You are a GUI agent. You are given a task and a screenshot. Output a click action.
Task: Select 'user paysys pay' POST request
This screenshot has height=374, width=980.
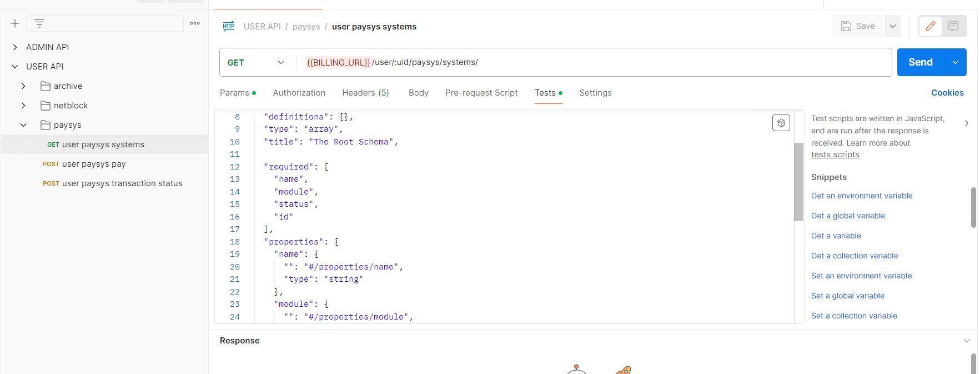tap(93, 164)
